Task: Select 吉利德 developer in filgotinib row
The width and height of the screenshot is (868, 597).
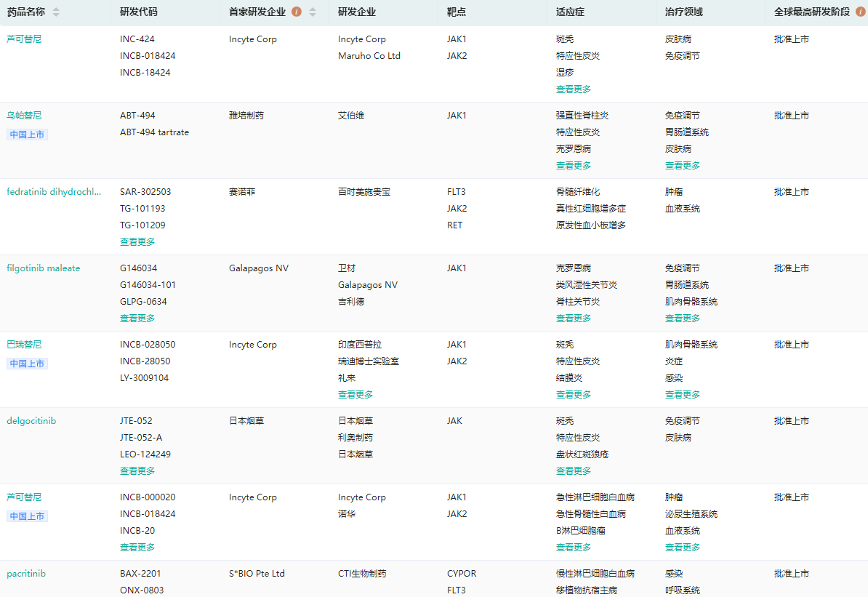Action: click(x=351, y=302)
